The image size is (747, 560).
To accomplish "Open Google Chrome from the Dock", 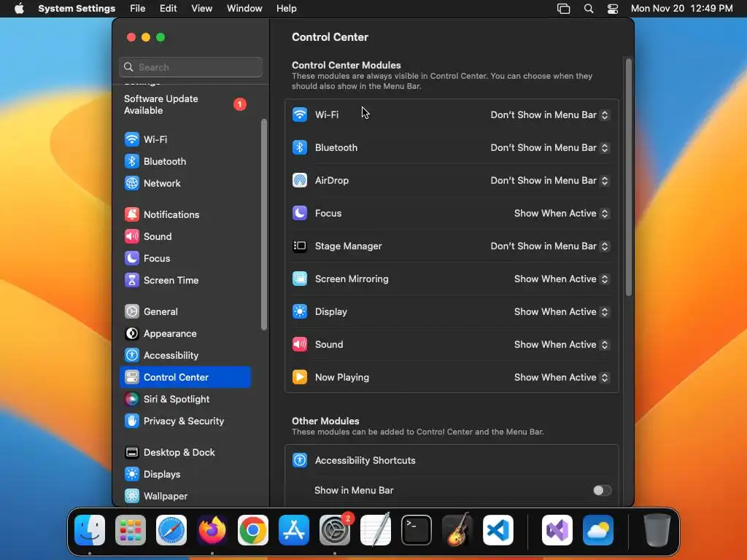I will pos(253,530).
